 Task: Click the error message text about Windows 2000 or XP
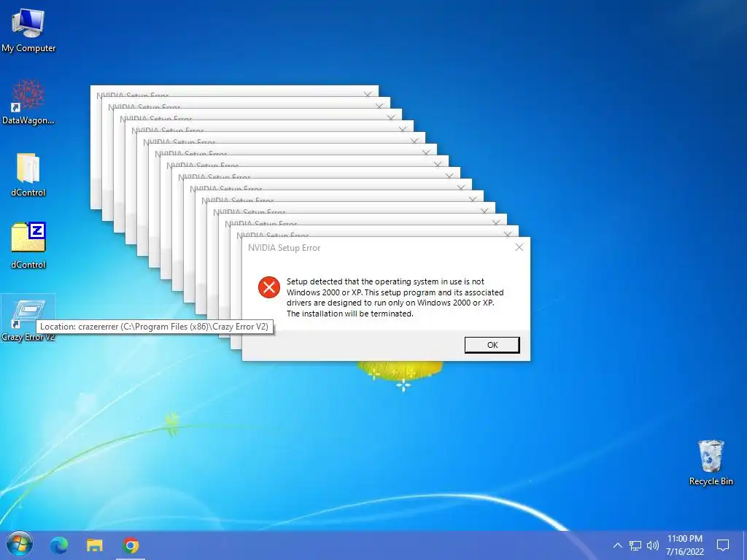395,297
